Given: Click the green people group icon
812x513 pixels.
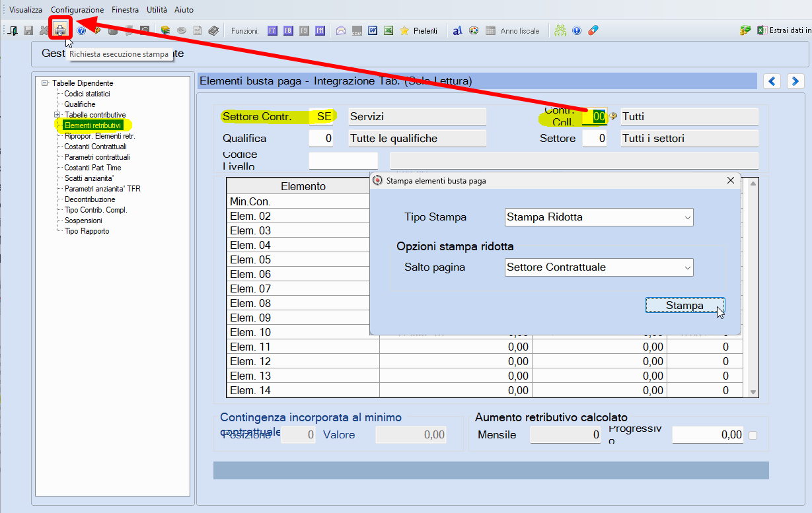Looking at the screenshot, I should pyautogui.click(x=561, y=30).
